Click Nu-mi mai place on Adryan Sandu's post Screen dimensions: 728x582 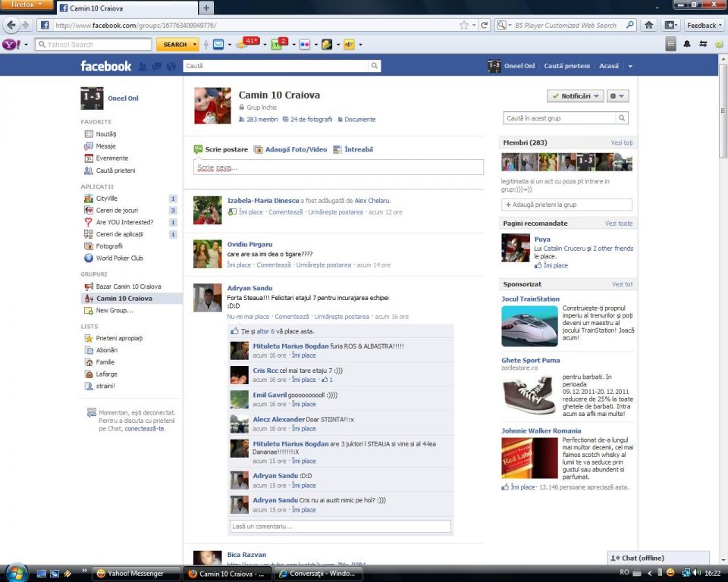click(248, 317)
